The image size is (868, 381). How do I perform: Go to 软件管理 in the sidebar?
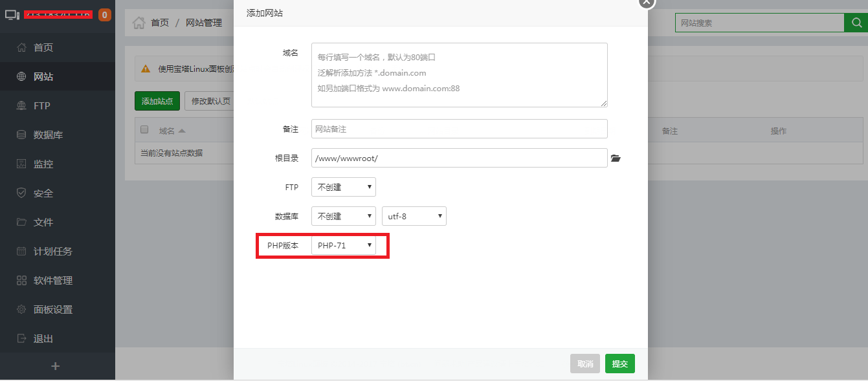[52, 281]
